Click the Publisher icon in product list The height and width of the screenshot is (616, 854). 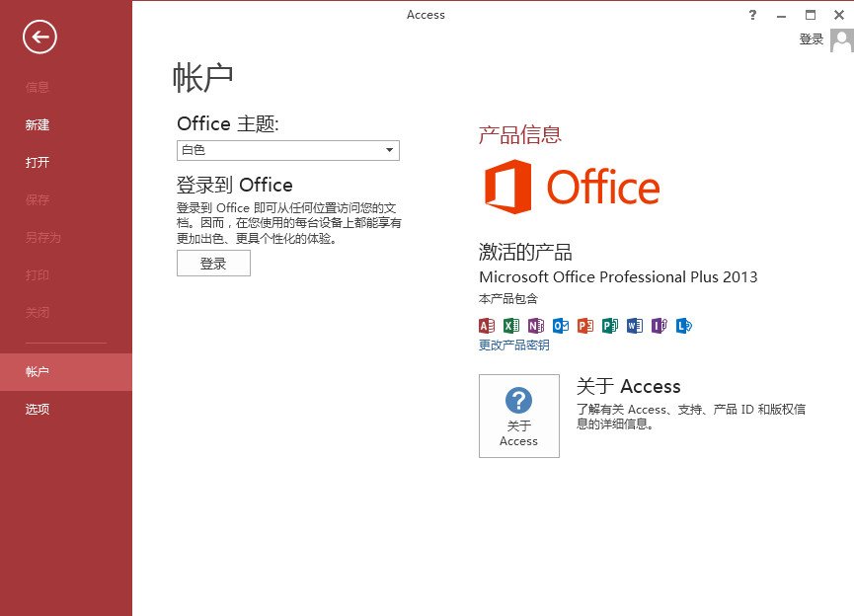(x=610, y=326)
